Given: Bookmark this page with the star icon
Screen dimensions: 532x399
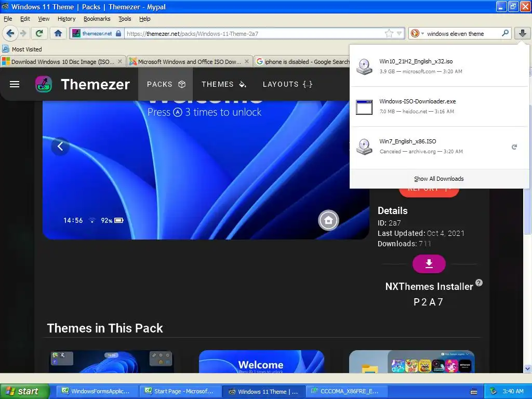Looking at the screenshot, I should [389, 33].
